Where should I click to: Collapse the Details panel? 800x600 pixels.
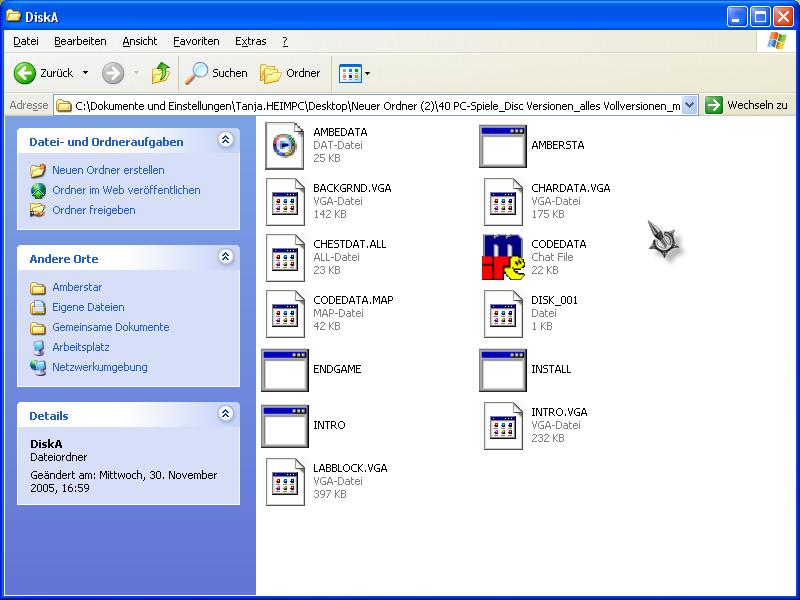(226, 414)
